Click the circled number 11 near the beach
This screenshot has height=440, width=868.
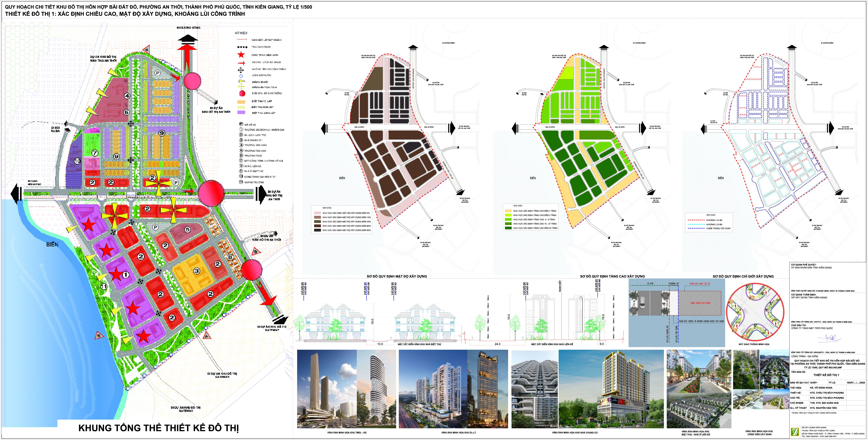[104, 287]
